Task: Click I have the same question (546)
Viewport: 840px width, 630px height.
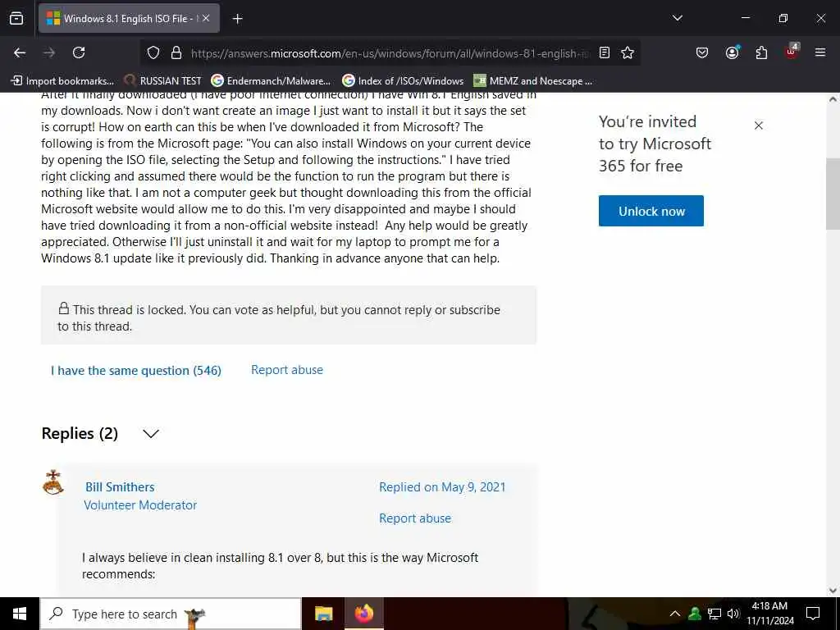Action: [x=136, y=370]
